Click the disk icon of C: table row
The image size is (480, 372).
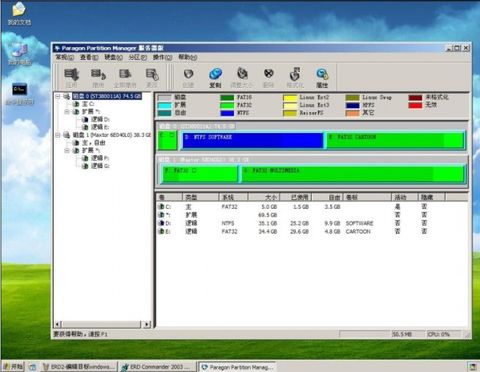click(x=161, y=207)
